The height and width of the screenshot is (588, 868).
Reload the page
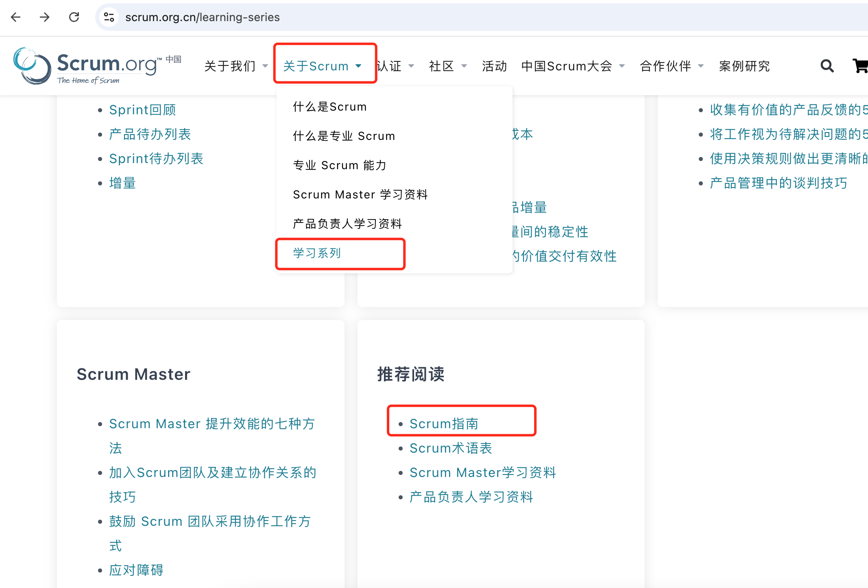pyautogui.click(x=74, y=17)
